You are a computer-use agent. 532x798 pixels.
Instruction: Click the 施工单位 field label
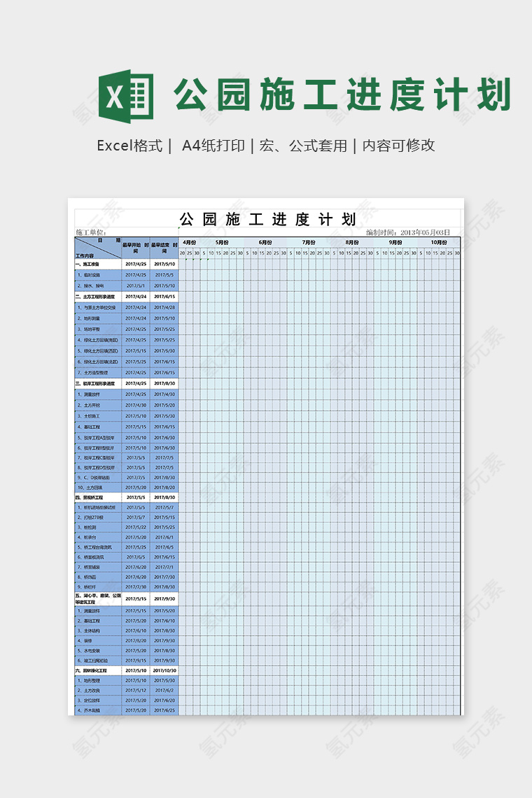pyautogui.click(x=90, y=232)
